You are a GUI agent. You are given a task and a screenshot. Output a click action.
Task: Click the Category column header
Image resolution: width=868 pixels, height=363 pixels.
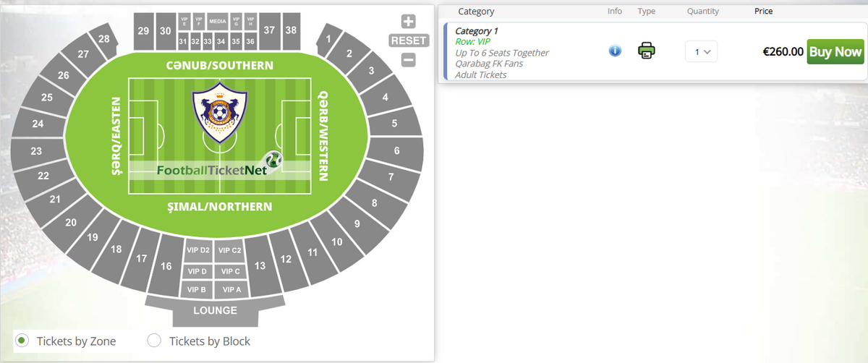click(x=476, y=11)
